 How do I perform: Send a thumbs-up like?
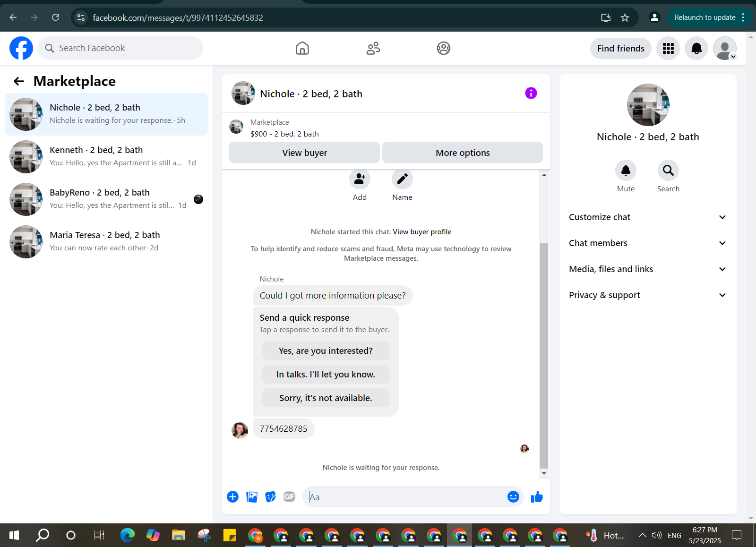[x=537, y=497]
